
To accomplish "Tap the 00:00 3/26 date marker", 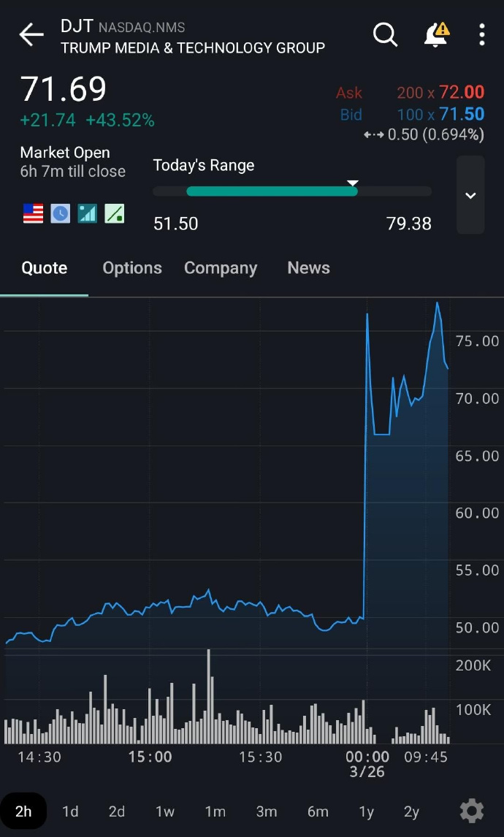I will (367, 764).
